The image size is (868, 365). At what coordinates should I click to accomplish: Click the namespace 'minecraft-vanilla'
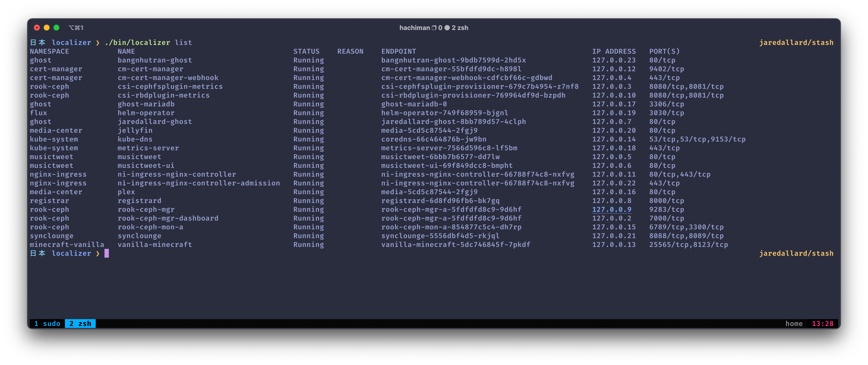coord(67,244)
